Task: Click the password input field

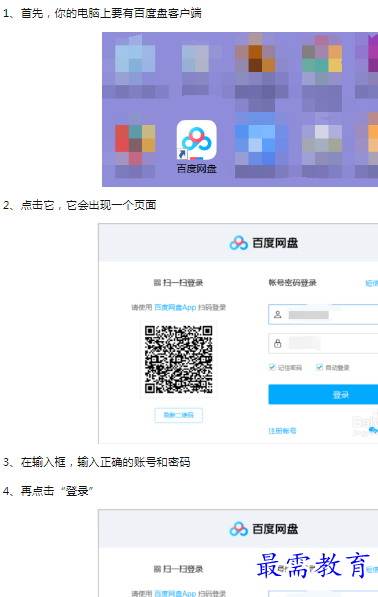Action: 323,343
